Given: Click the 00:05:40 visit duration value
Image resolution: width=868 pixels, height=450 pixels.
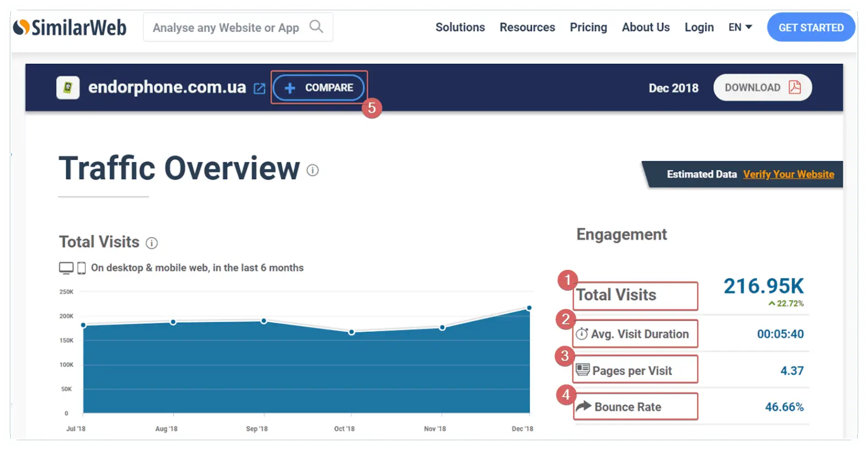Looking at the screenshot, I should click(x=780, y=334).
